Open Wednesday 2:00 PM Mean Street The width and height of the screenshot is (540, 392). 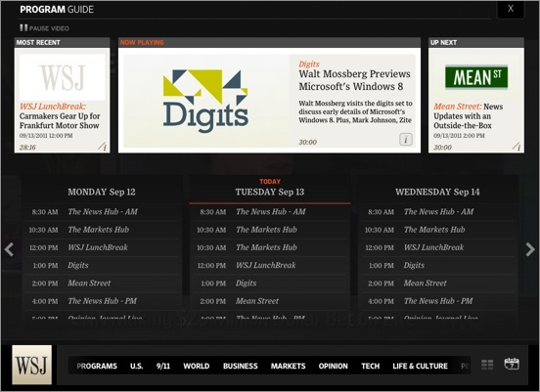(x=438, y=283)
